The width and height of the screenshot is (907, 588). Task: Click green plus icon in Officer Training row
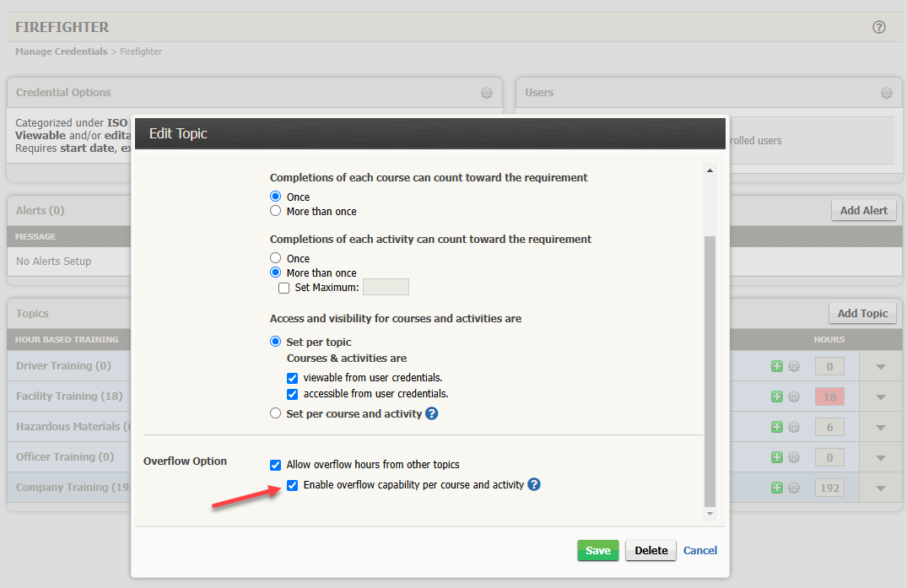pyautogui.click(x=777, y=457)
